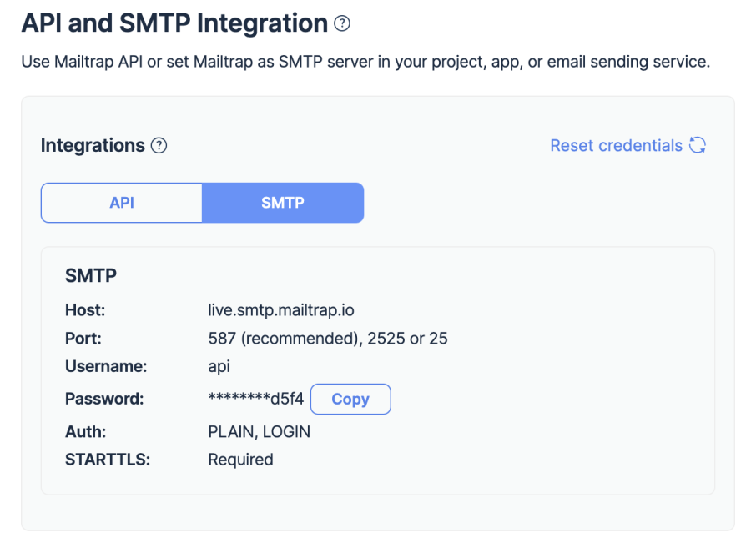
Task: Click the Reset credentials link
Action: (x=616, y=146)
